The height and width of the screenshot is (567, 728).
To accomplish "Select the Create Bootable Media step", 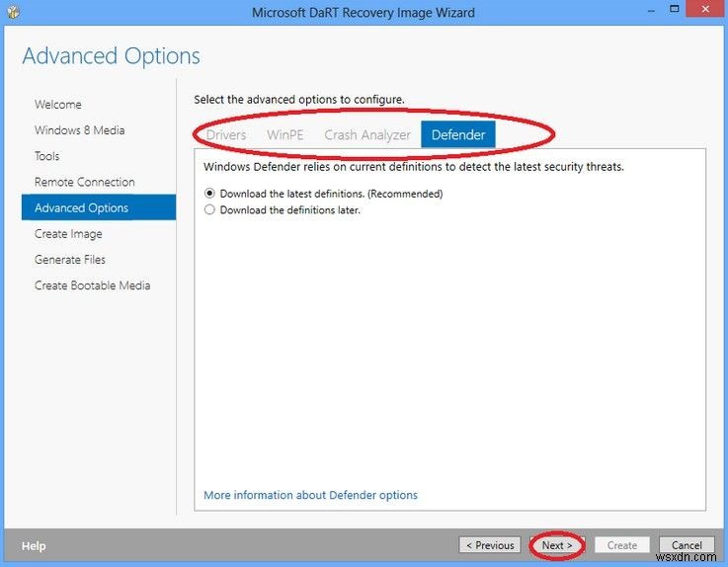I will click(x=93, y=285).
